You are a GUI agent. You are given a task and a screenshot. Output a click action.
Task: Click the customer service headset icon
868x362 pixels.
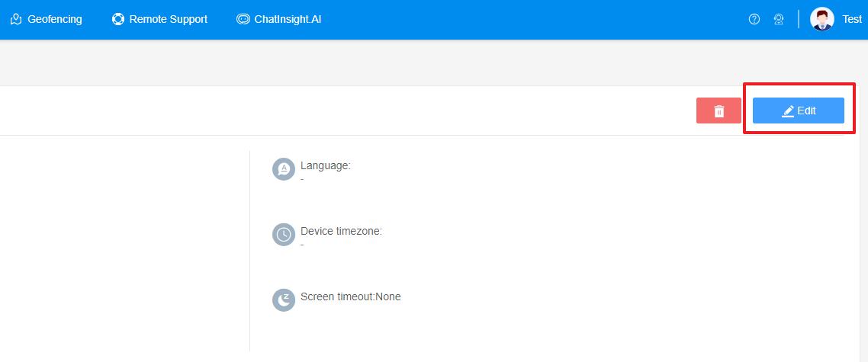coord(779,19)
